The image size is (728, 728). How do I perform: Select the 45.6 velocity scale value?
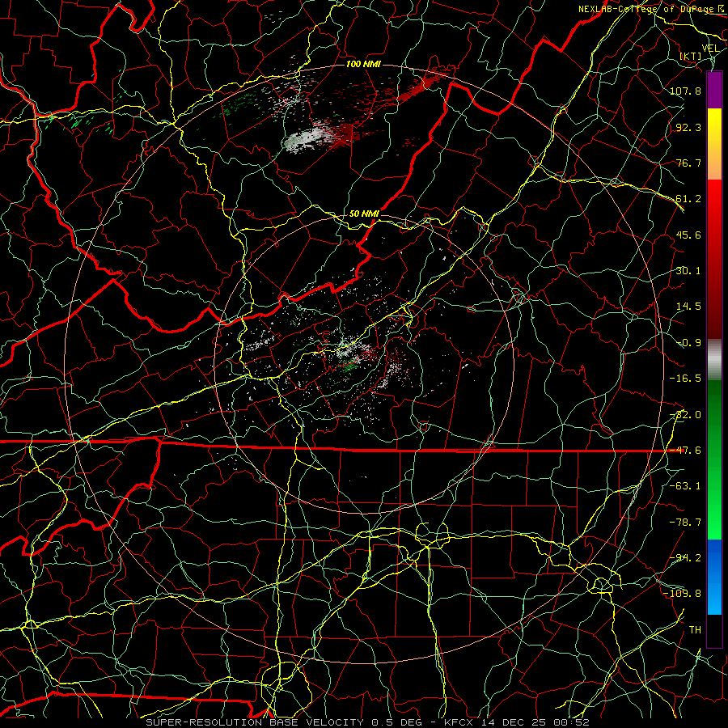[x=688, y=235]
